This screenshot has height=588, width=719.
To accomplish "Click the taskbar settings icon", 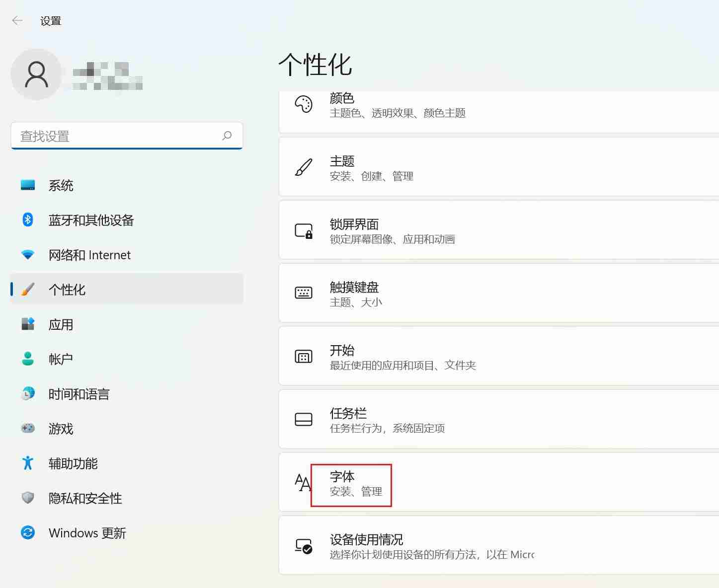I will pyautogui.click(x=304, y=420).
